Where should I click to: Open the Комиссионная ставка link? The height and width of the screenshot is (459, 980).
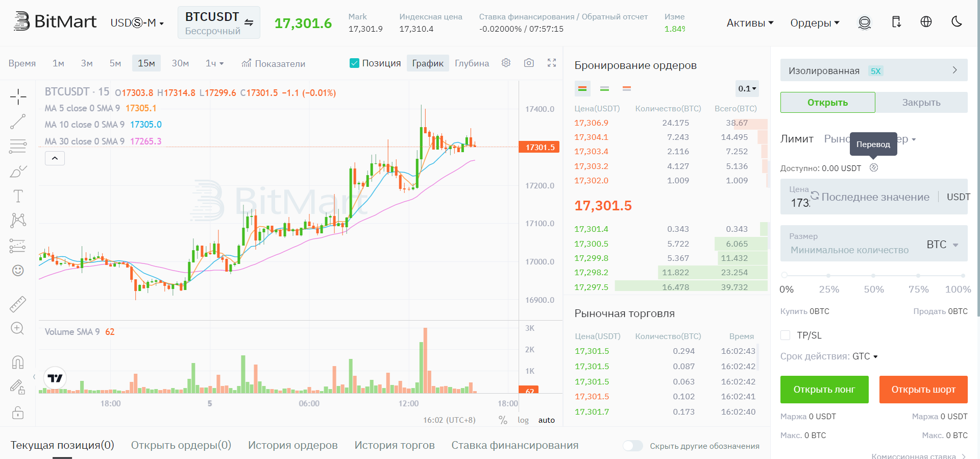(918, 456)
